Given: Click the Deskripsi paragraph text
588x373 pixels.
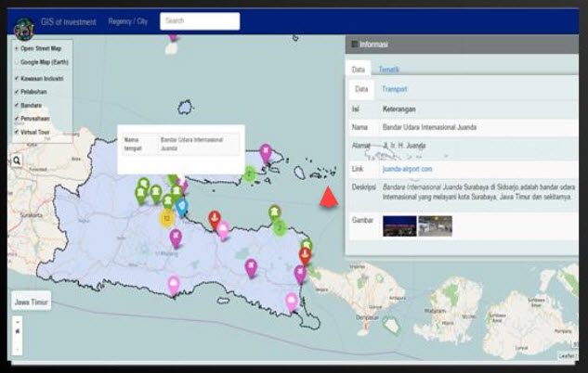Looking at the screenshot, I should (x=478, y=192).
